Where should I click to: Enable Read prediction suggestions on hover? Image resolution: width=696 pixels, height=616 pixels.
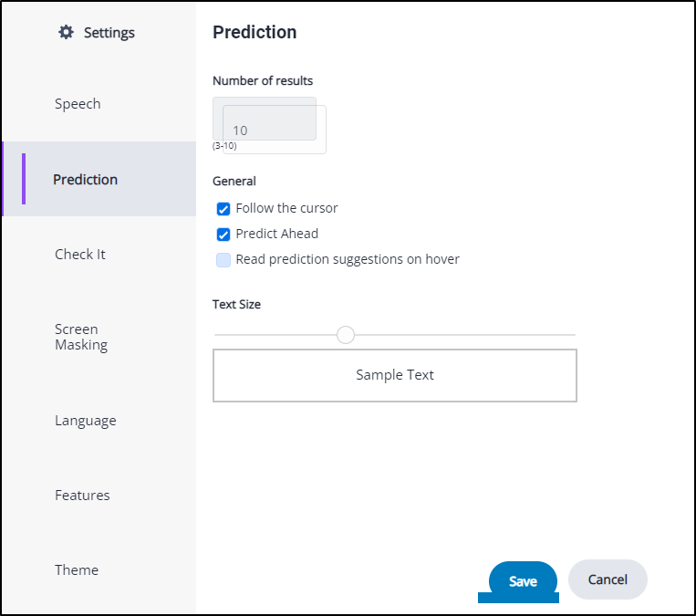click(x=223, y=260)
